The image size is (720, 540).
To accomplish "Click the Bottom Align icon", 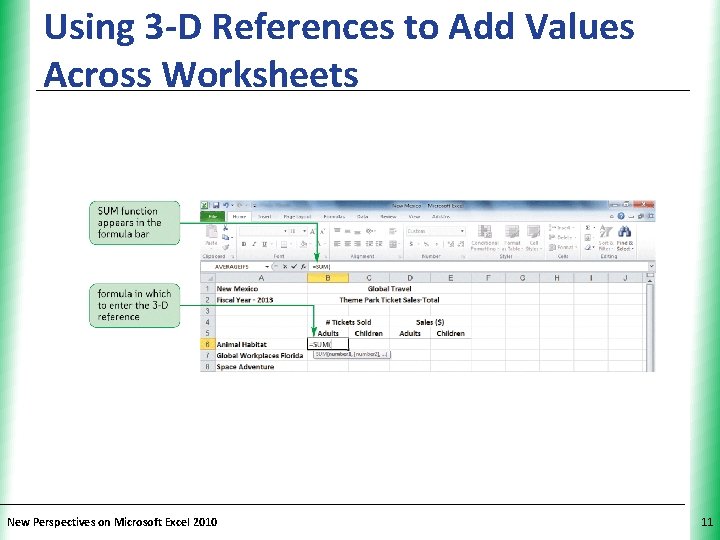I will 357,231.
